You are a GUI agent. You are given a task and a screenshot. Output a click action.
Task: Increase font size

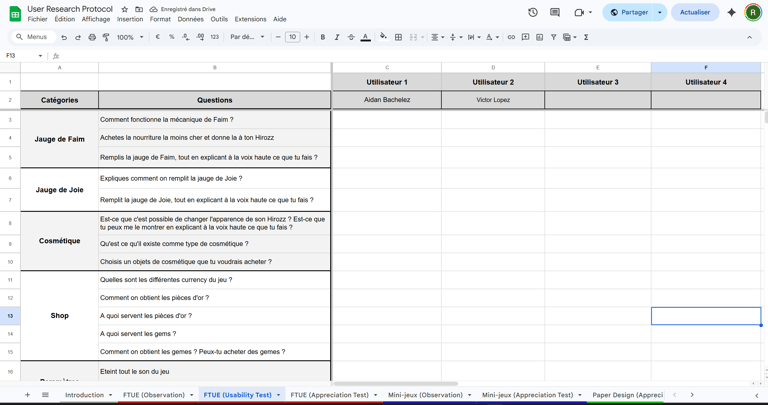307,37
